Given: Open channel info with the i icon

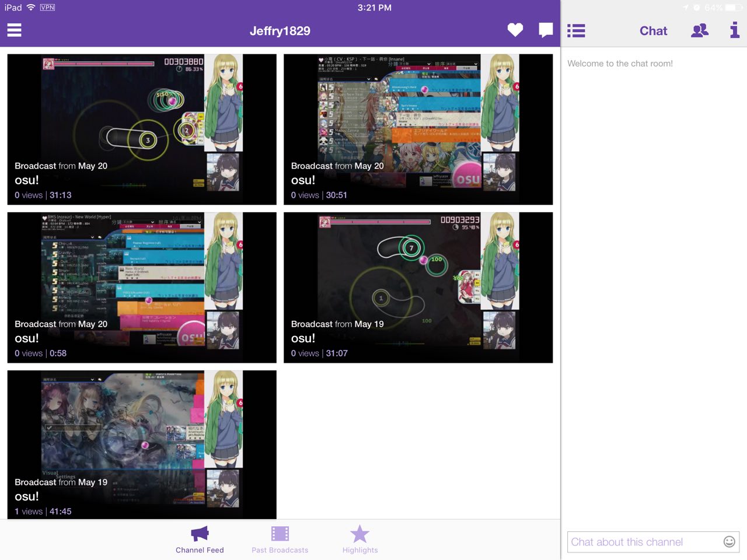Looking at the screenshot, I should coord(735,30).
